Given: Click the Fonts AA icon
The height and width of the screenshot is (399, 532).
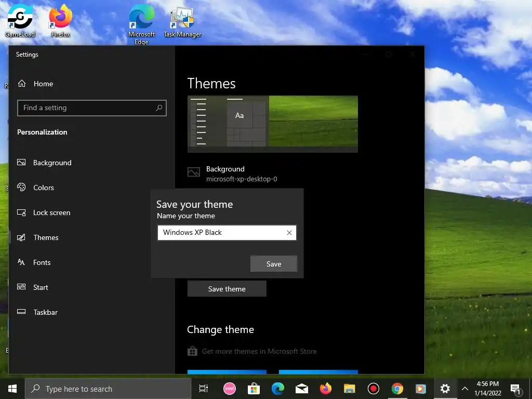Looking at the screenshot, I should pos(21,262).
